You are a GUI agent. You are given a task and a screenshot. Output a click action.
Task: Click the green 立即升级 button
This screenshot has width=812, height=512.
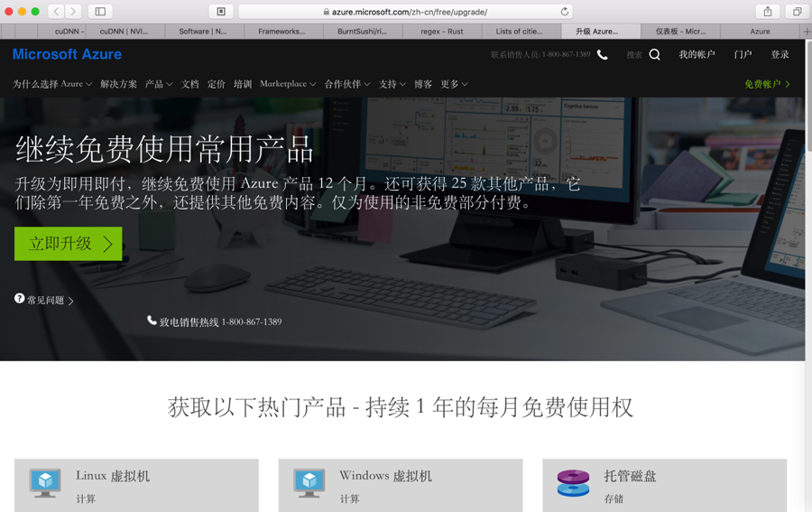tap(69, 244)
